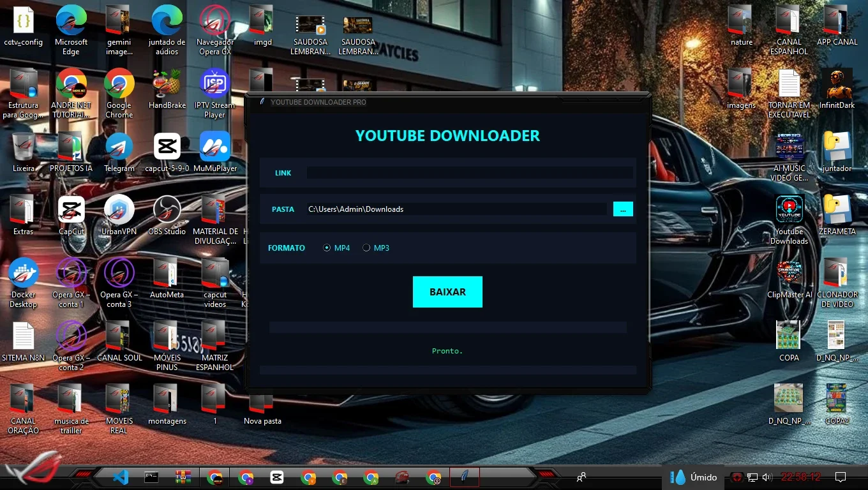868x490 pixels.
Task: Open the notification center icon
Action: click(x=841, y=477)
